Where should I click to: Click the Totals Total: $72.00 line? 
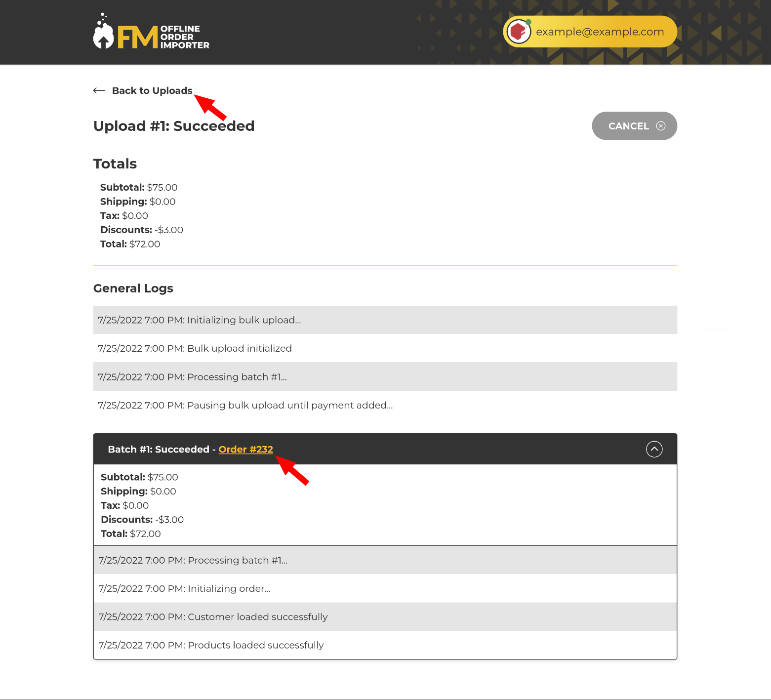(130, 244)
